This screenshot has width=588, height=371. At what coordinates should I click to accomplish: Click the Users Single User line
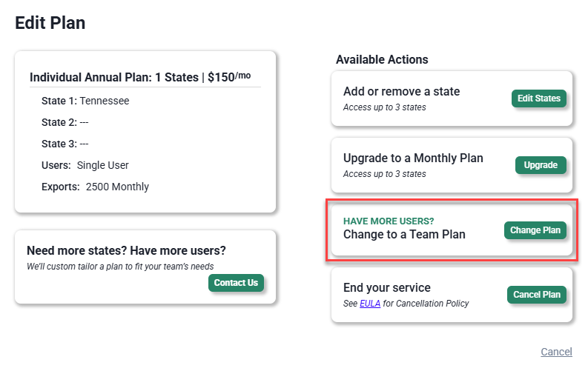pos(85,165)
